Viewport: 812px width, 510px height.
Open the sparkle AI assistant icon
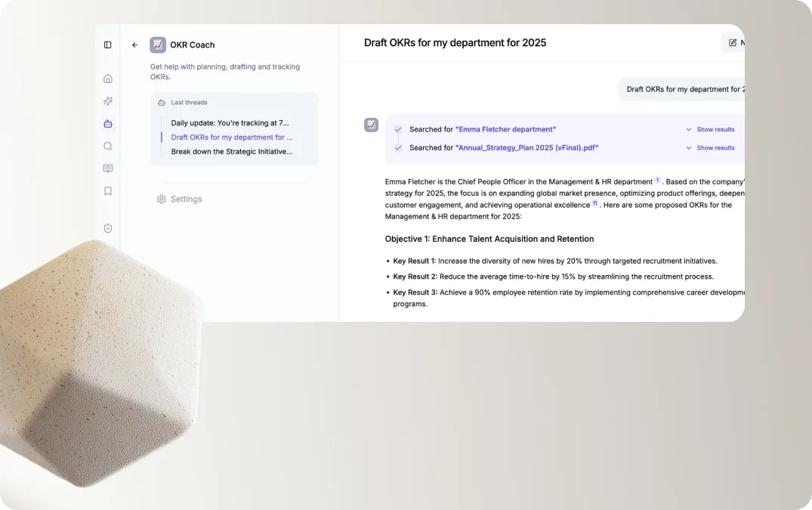point(108,101)
